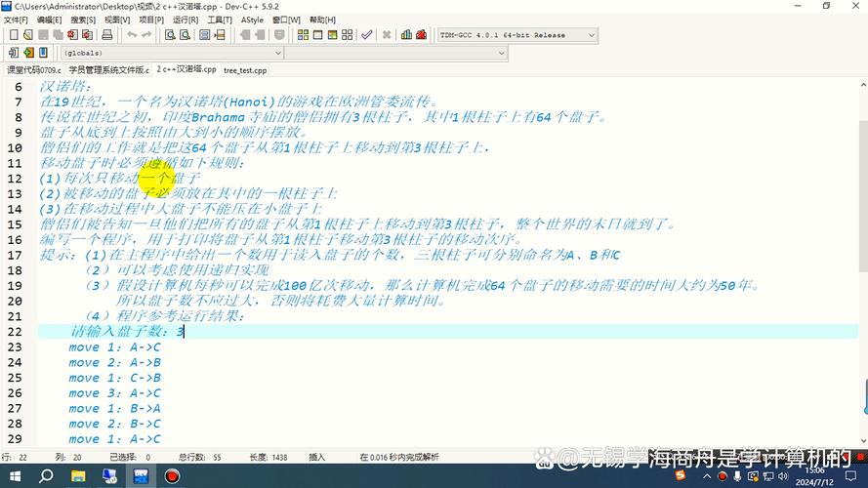This screenshot has height=488, width=868.
Task: Click the editor scrollbar up arrow
Action: [863, 85]
